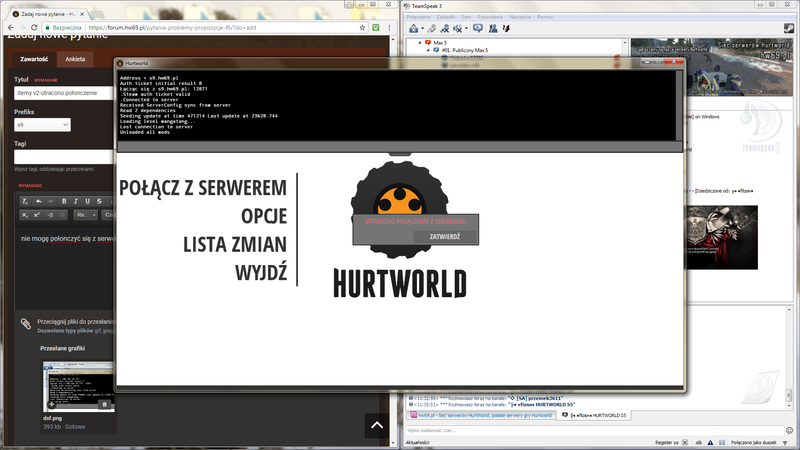Open LISTA ZMIAN in the Hurtworld menu

[235, 244]
